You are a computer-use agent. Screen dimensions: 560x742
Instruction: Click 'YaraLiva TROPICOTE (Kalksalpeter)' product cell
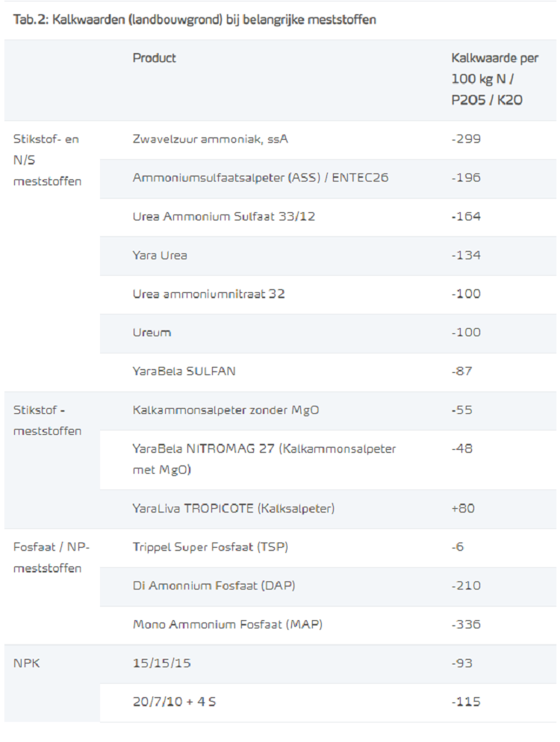(233, 509)
